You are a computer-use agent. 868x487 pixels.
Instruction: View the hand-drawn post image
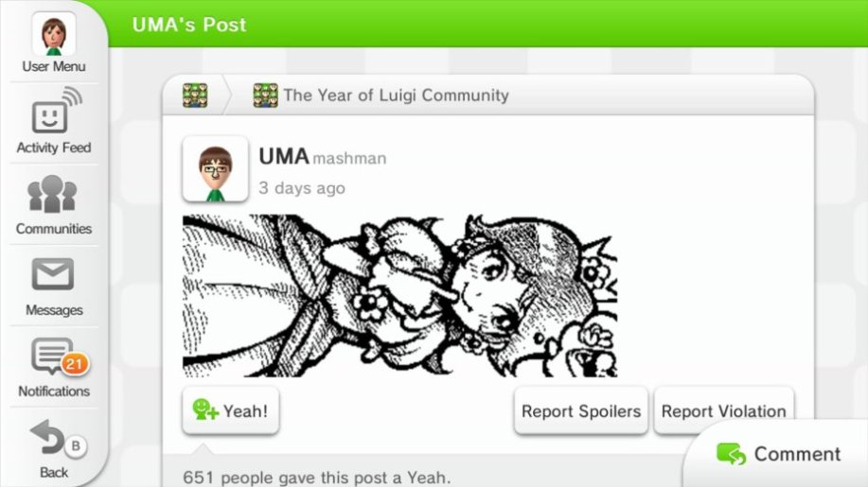[x=399, y=296]
